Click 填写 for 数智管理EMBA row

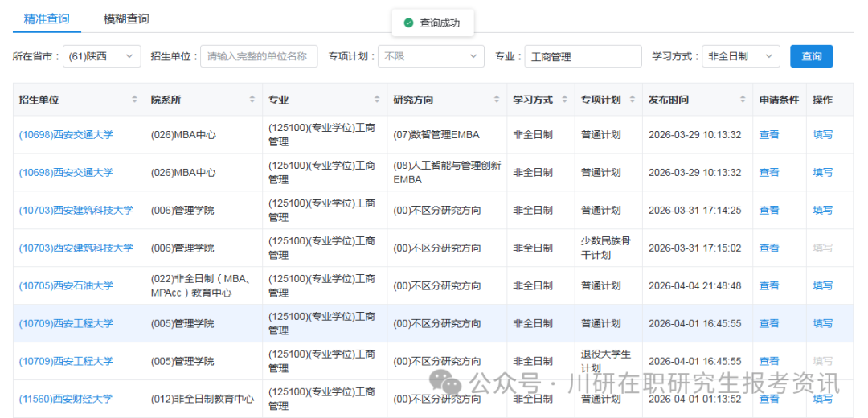pyautogui.click(x=823, y=134)
